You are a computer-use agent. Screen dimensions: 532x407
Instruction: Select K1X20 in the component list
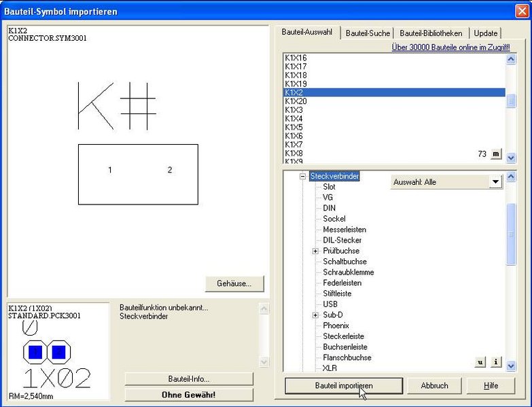coord(296,101)
